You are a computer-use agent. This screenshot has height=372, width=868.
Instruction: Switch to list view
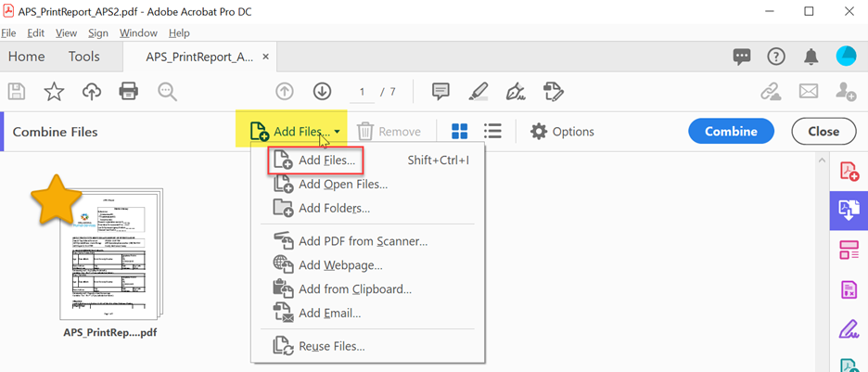(x=492, y=131)
